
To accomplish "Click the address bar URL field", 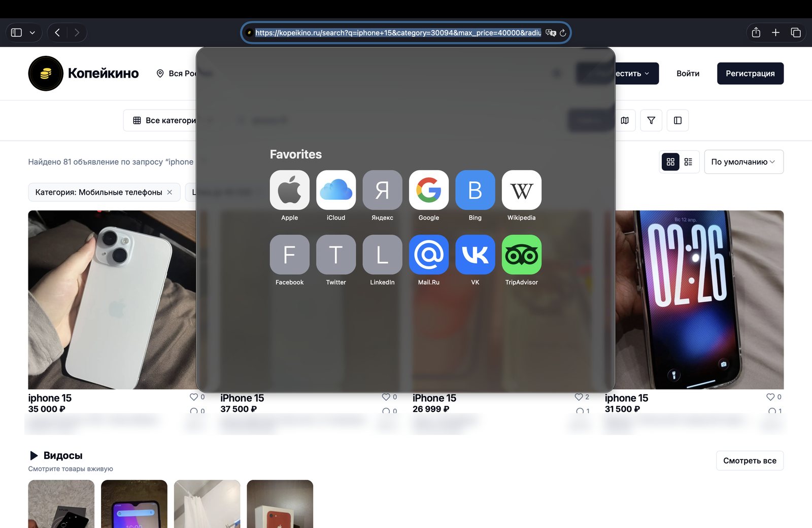I will 398,33.
